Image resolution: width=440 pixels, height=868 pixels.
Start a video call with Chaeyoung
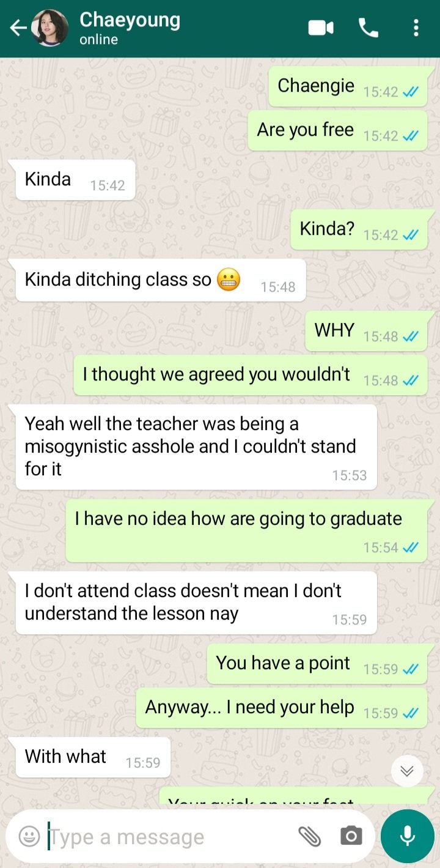(321, 28)
